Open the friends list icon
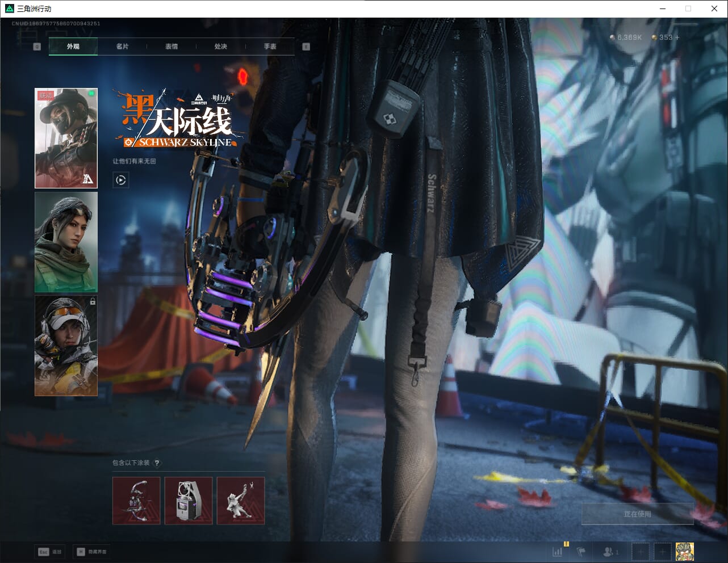This screenshot has width=728, height=563. pos(610,551)
